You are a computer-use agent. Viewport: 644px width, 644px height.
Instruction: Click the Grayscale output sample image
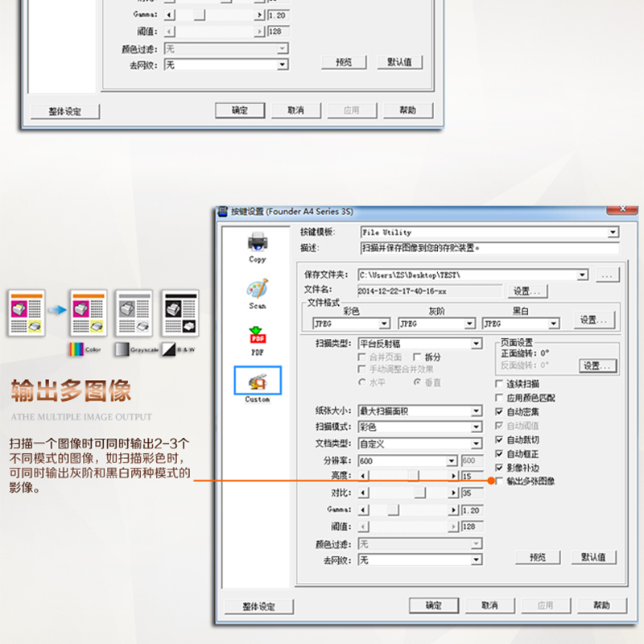133,315
